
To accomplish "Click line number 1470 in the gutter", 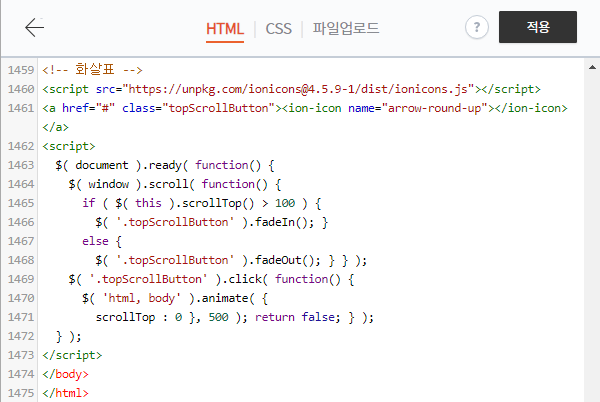I will (x=21, y=298).
